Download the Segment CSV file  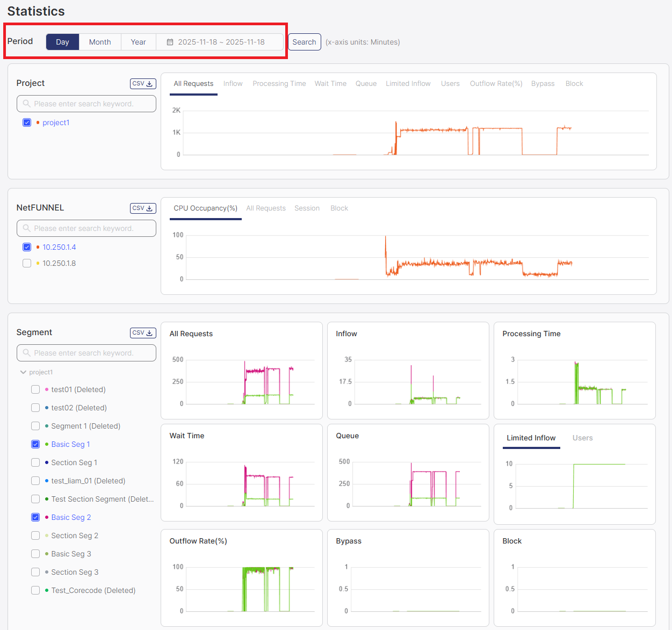coord(143,333)
